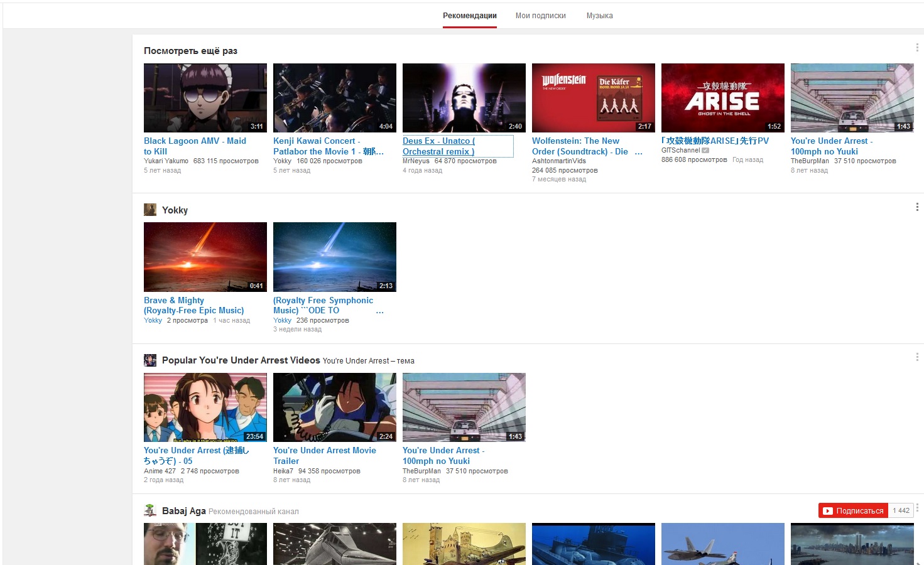This screenshot has width=924, height=565.
Task: Click the Babaj Aga channel heading
Action: click(x=184, y=510)
